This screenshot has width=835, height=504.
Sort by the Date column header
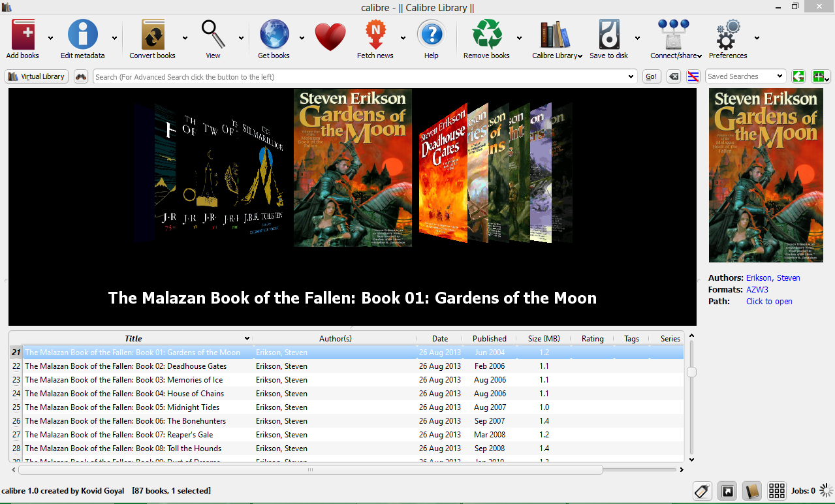(x=440, y=338)
